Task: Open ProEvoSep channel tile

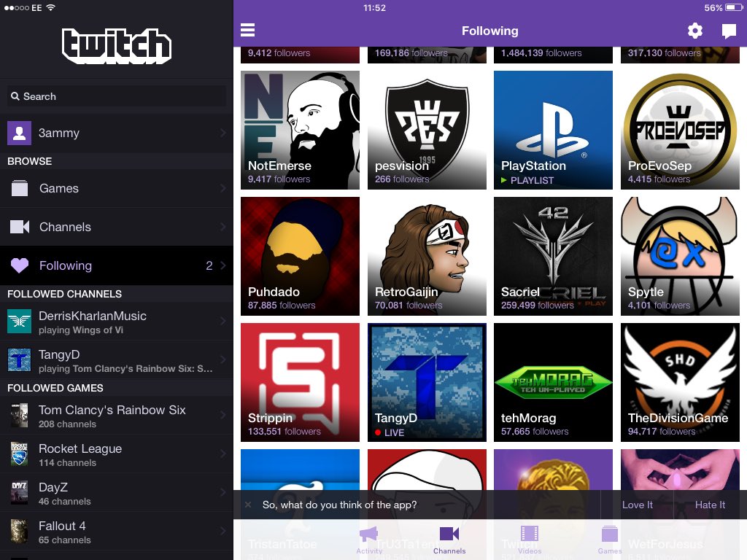Action: tap(680, 130)
